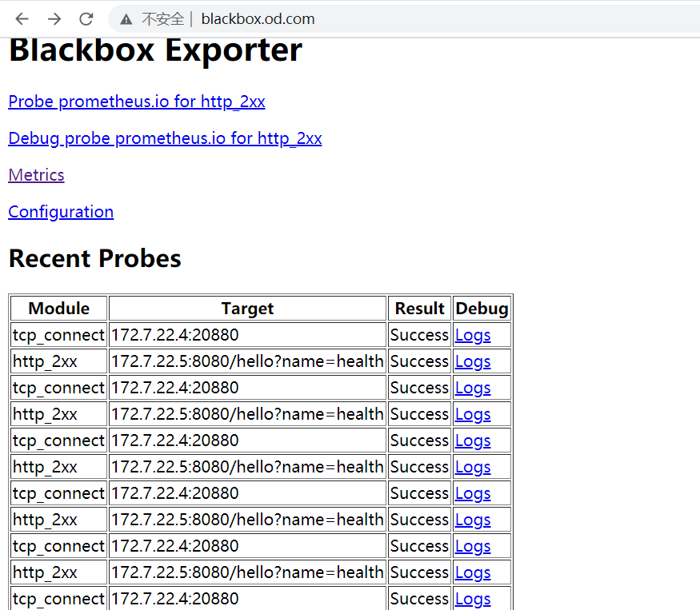
Task: Click the Result column header
Action: (420, 309)
